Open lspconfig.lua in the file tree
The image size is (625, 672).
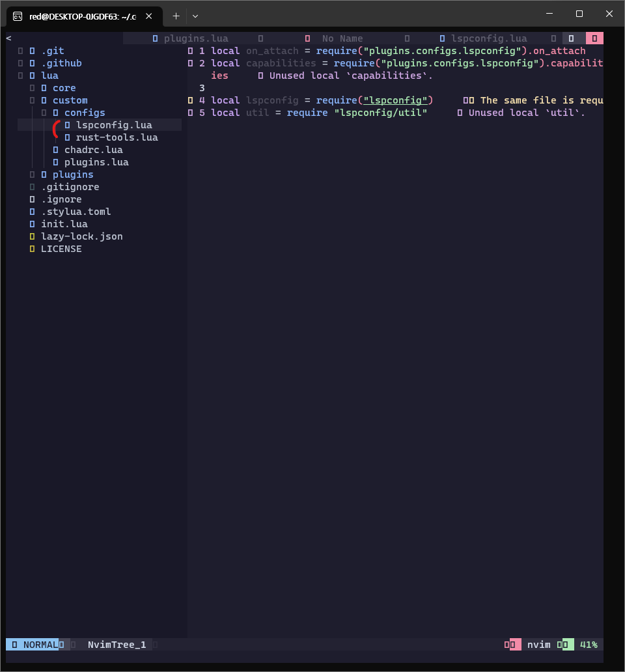click(114, 125)
